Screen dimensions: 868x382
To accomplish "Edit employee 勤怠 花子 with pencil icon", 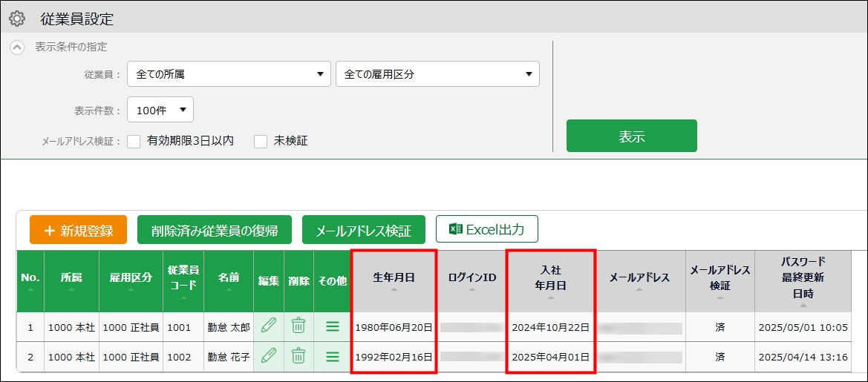I will tap(269, 355).
